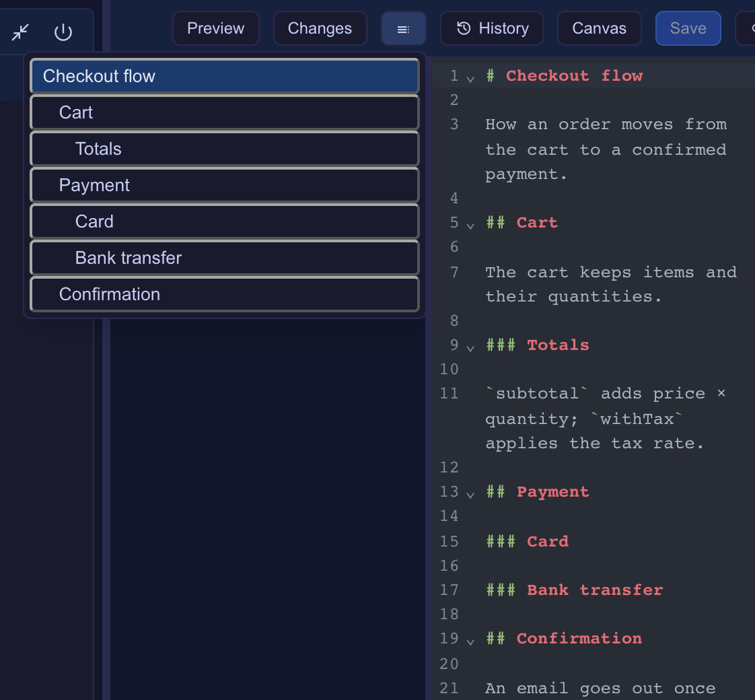Open the Preview view
This screenshot has height=700, width=755.
click(x=216, y=28)
